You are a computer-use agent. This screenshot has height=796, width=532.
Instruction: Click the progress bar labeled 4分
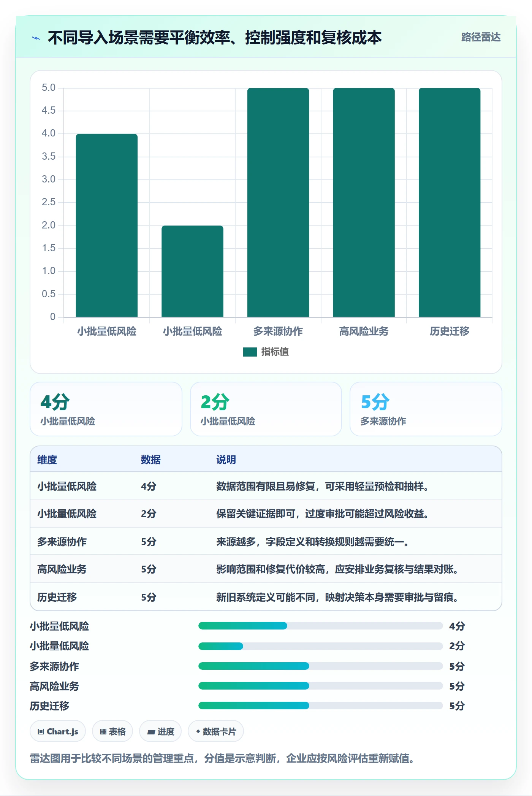click(320, 626)
